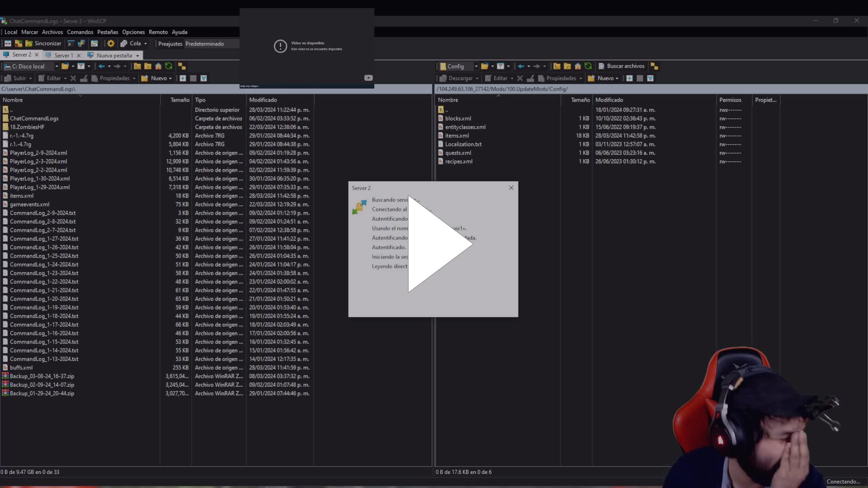Refresh the local directory panel
This screenshot has width=868, height=488.
pyautogui.click(x=169, y=66)
